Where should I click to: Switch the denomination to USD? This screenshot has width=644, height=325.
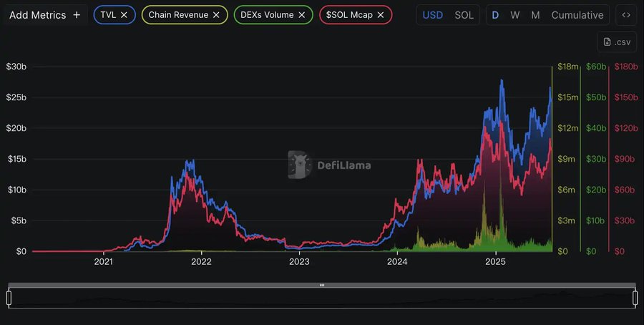coord(432,15)
